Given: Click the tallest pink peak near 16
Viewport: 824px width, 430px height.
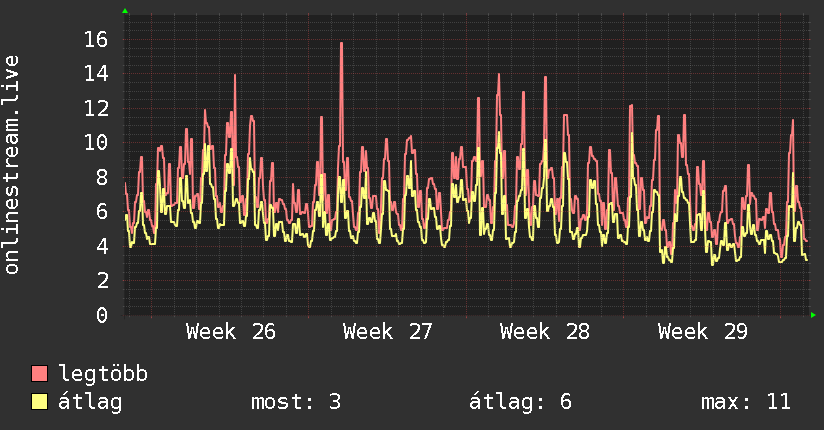Looking at the screenshot, I should (x=342, y=43).
